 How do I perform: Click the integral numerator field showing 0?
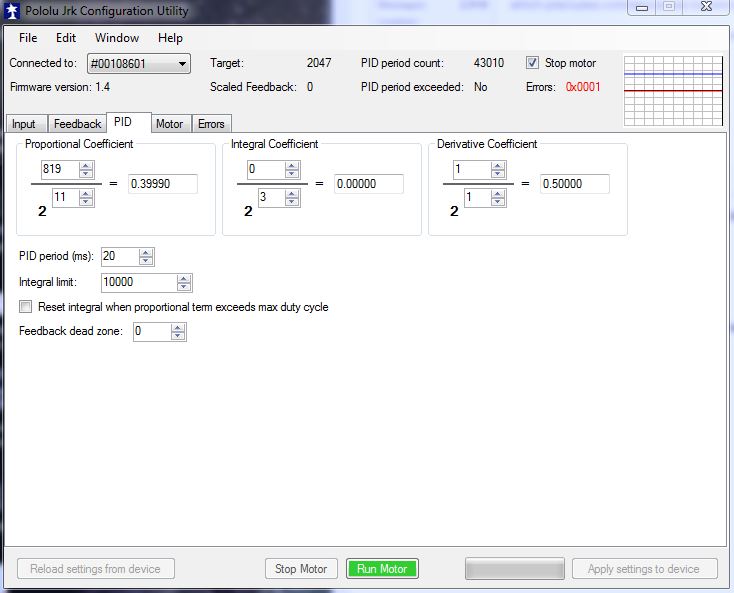266,169
